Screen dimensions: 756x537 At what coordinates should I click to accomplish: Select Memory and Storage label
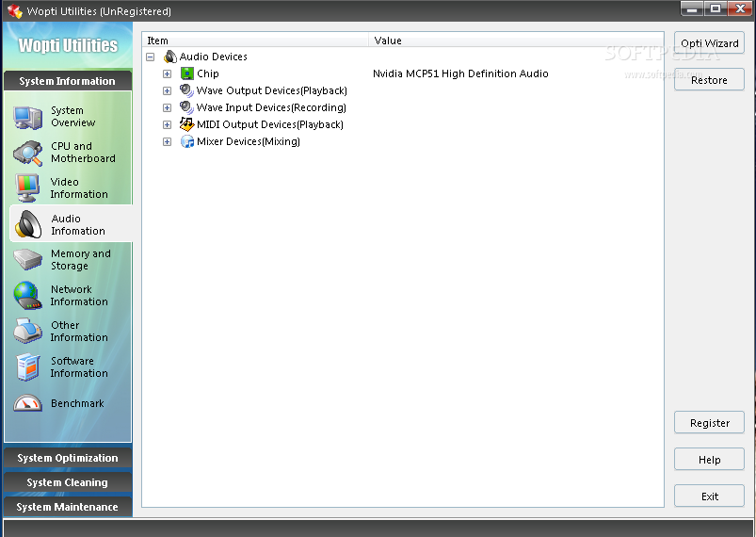tap(81, 260)
